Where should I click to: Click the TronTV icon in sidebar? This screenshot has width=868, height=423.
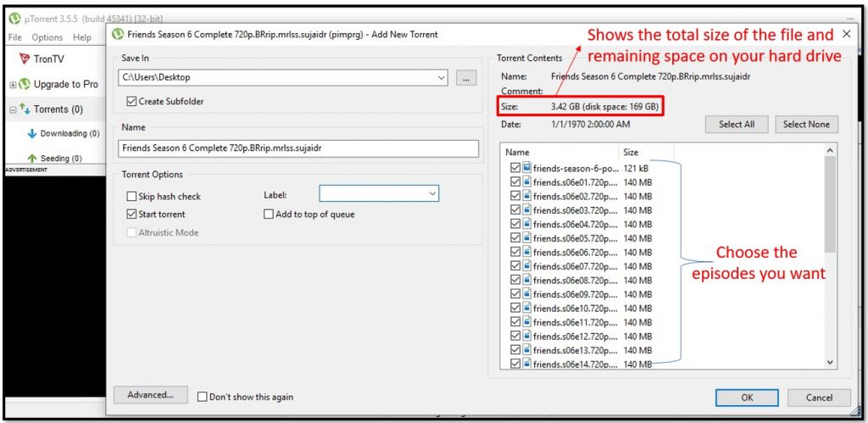pos(24,58)
